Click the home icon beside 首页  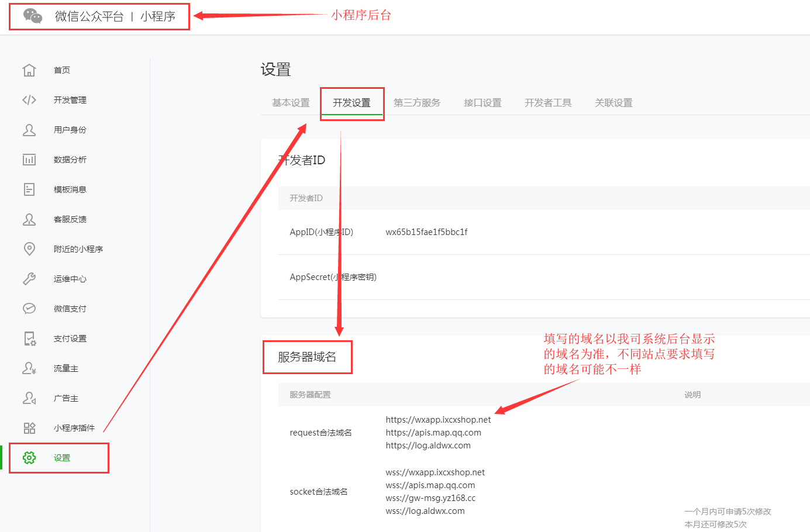(x=29, y=70)
